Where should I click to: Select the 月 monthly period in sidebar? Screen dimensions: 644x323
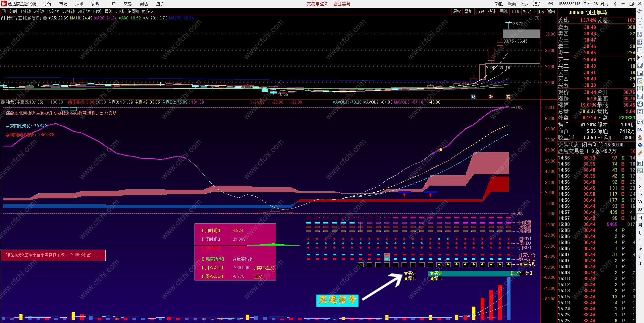point(640,233)
